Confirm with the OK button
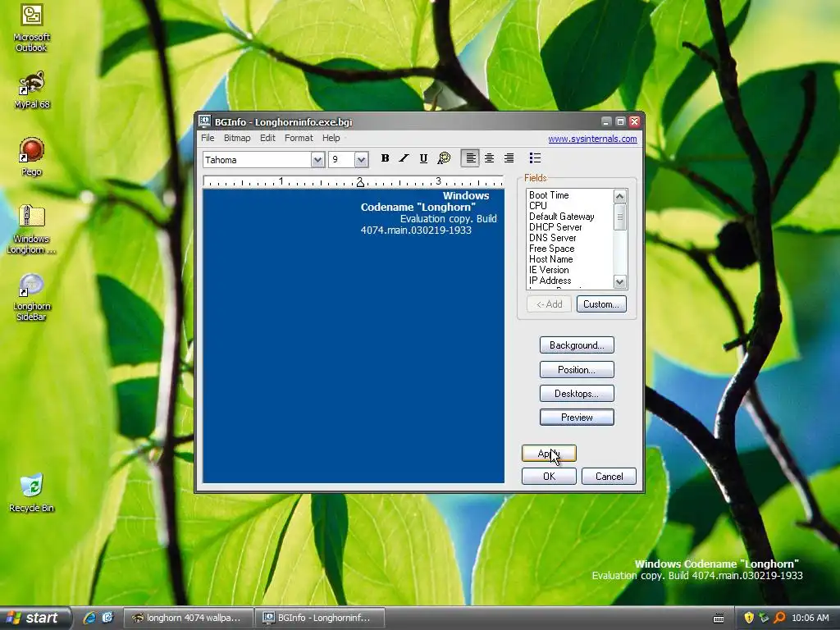 click(549, 477)
